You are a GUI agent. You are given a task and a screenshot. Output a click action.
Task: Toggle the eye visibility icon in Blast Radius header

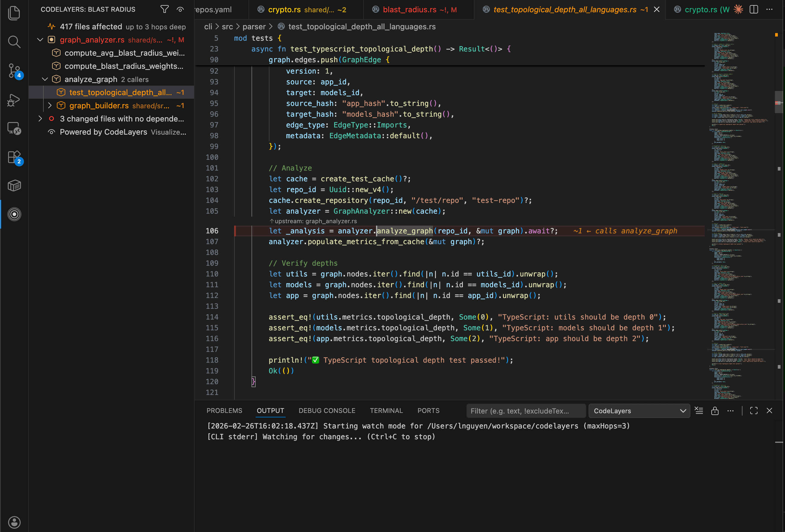click(180, 10)
